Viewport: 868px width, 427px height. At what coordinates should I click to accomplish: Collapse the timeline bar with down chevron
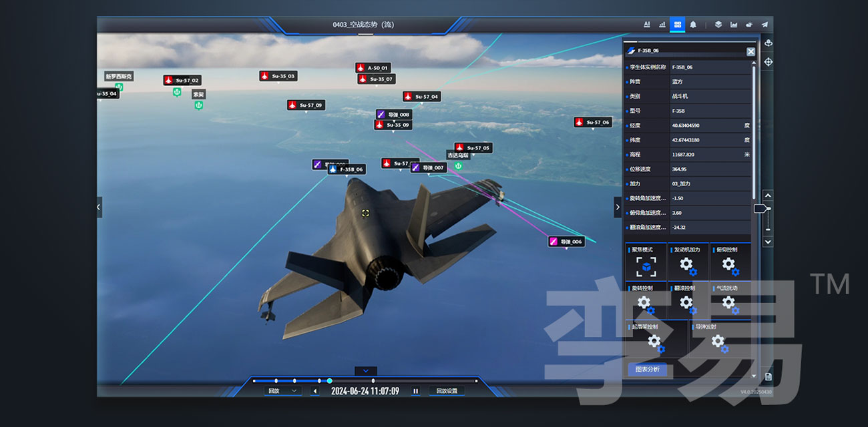[365, 371]
